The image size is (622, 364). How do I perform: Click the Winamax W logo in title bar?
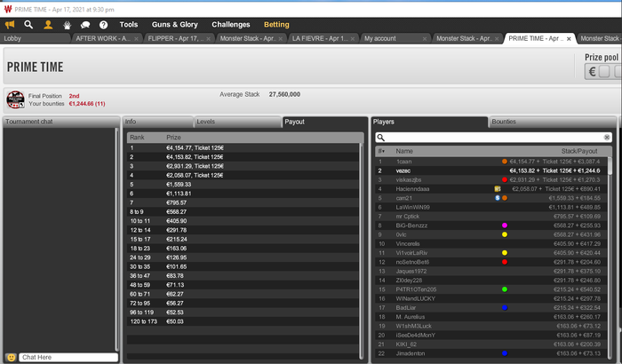click(7, 9)
